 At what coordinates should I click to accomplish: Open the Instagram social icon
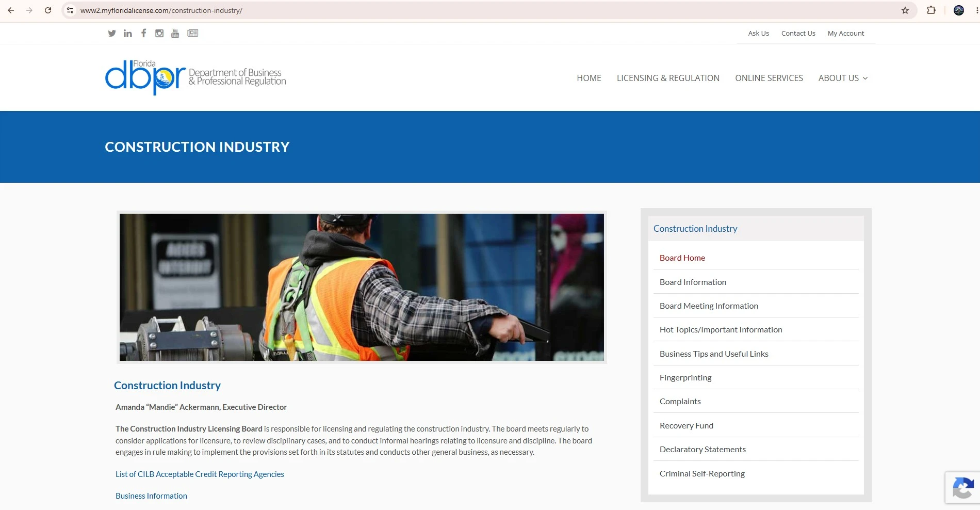pyautogui.click(x=159, y=33)
